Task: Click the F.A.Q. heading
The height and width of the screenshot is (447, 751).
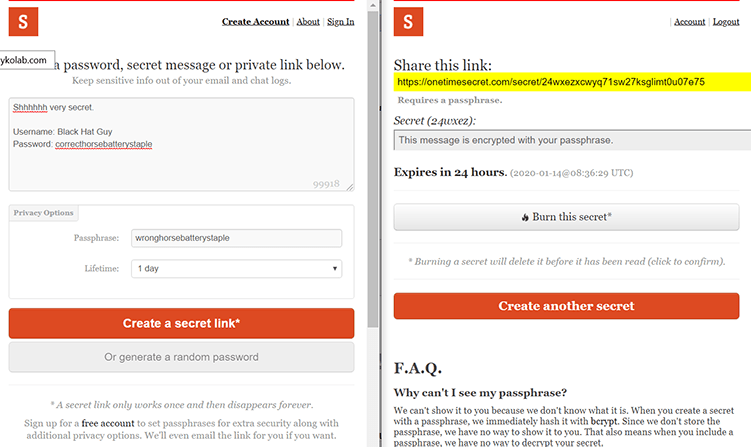Action: [x=418, y=368]
